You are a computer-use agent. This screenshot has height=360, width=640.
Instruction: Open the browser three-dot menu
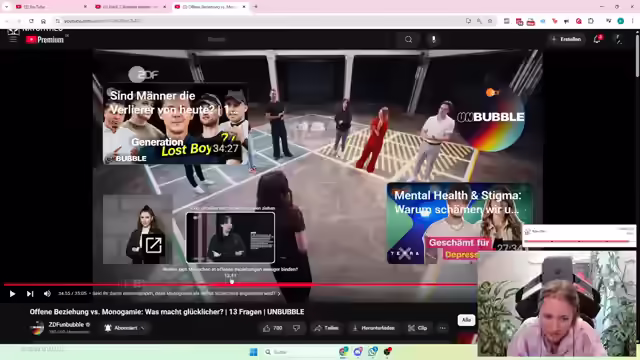(x=633, y=21)
